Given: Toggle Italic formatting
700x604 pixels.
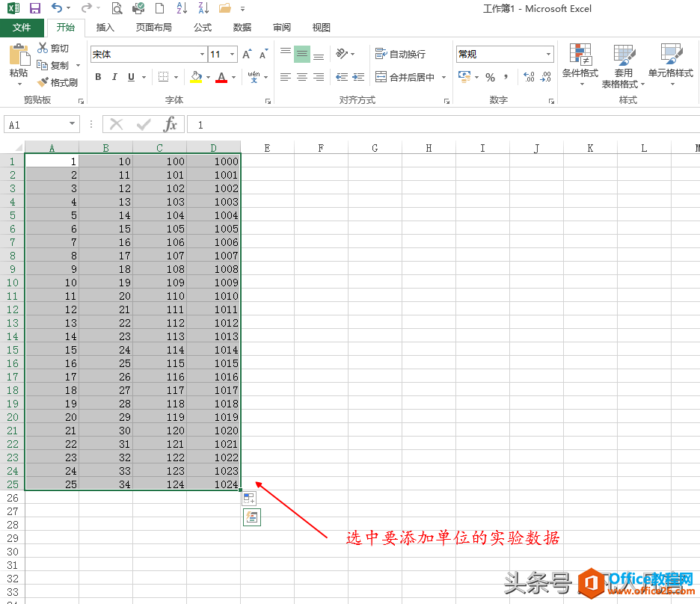Looking at the screenshot, I should tap(114, 77).
